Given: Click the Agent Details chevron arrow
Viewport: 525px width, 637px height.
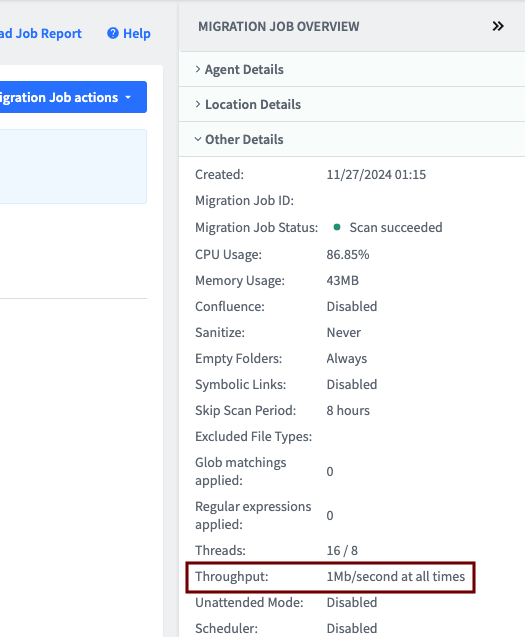Looking at the screenshot, I should pos(198,69).
